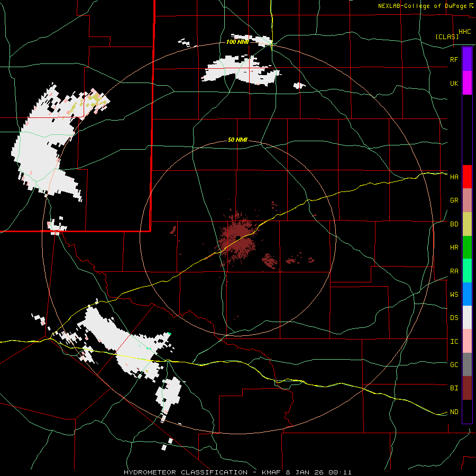The height and width of the screenshot is (476, 476).
Task: Click the ND legend label
Action: 454,412
